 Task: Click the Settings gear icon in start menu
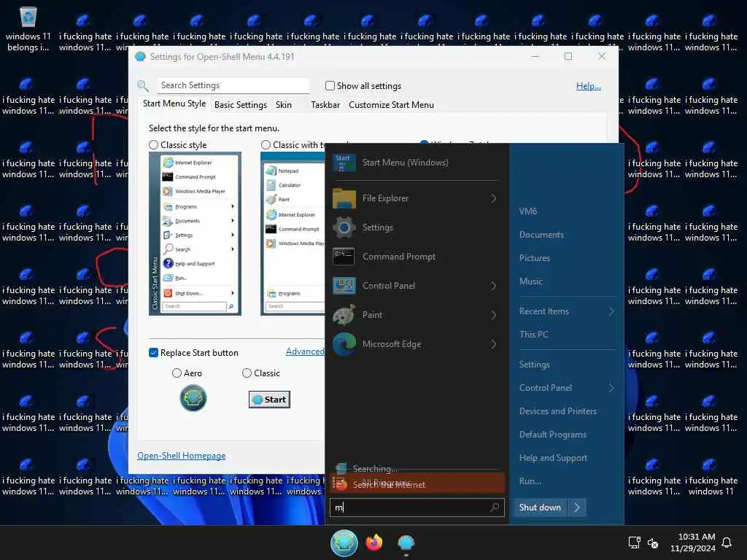pos(344,227)
